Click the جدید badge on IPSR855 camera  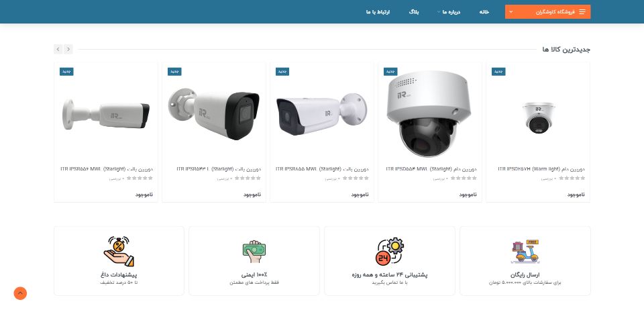[x=282, y=71]
